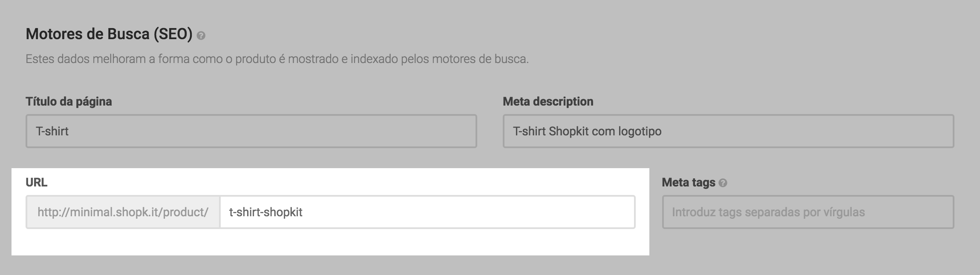Click the Motores de Busca (SEO) heading

[109, 34]
